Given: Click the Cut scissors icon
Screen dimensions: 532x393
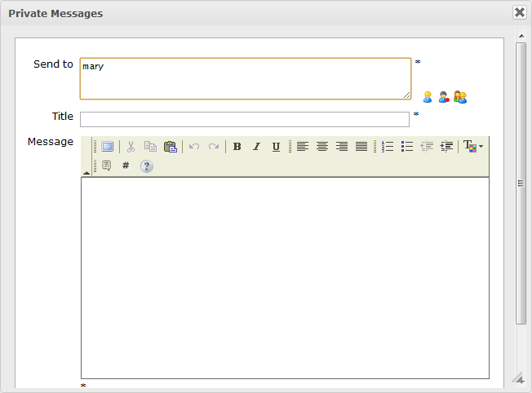Looking at the screenshot, I should tap(130, 147).
